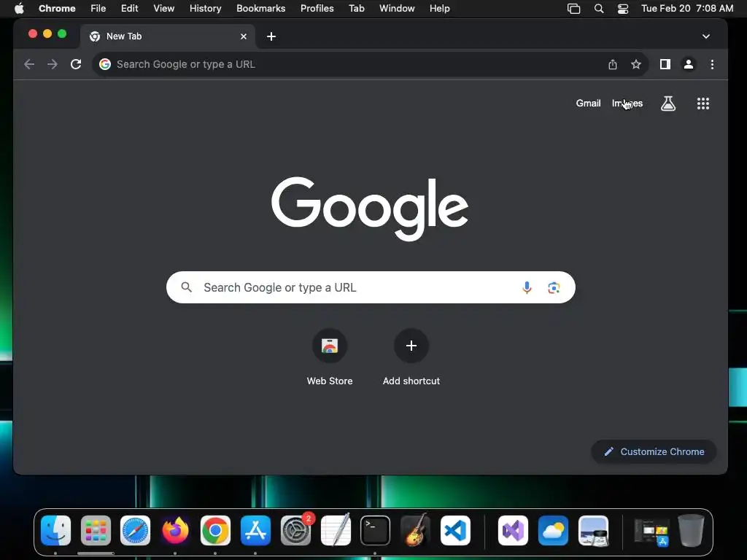The height and width of the screenshot is (560, 747).
Task: Open the File menu
Action: [x=98, y=9]
